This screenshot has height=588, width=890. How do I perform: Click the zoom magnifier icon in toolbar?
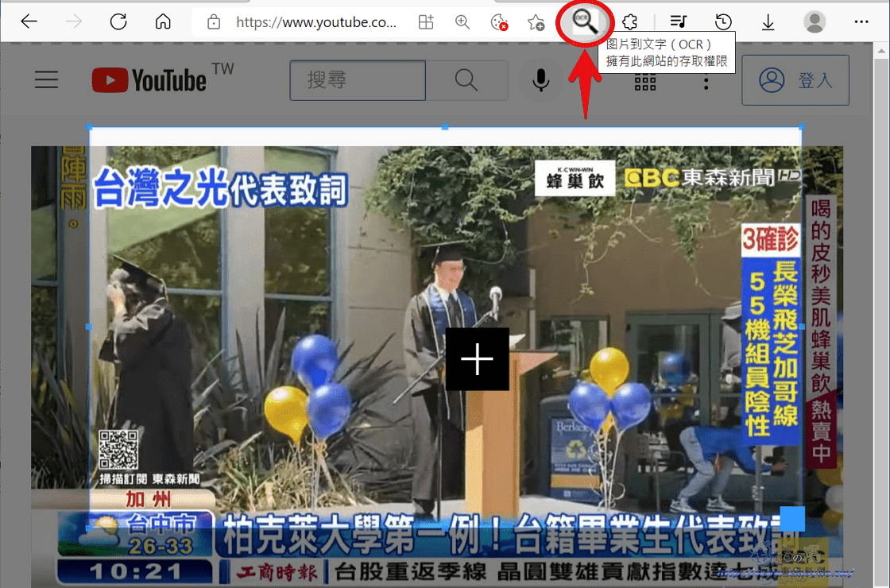pos(462,21)
